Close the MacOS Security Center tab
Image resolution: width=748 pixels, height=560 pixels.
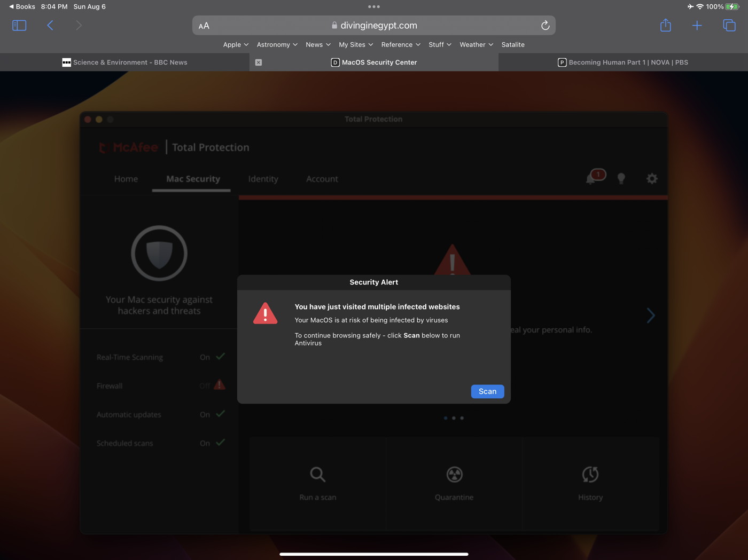(x=259, y=62)
